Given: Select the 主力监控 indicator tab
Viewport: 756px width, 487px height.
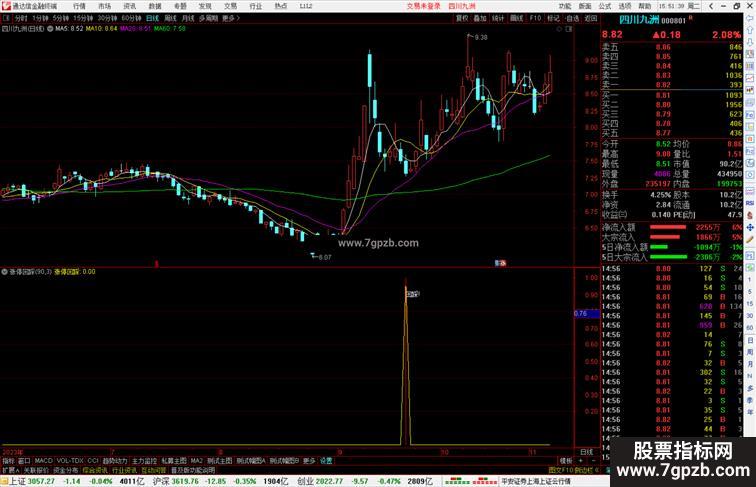Looking at the screenshot, I should coord(145,461).
